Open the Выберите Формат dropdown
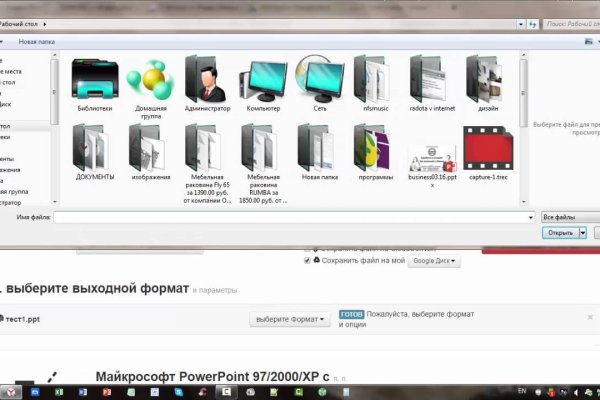This screenshot has width=600, height=400. tap(289, 319)
